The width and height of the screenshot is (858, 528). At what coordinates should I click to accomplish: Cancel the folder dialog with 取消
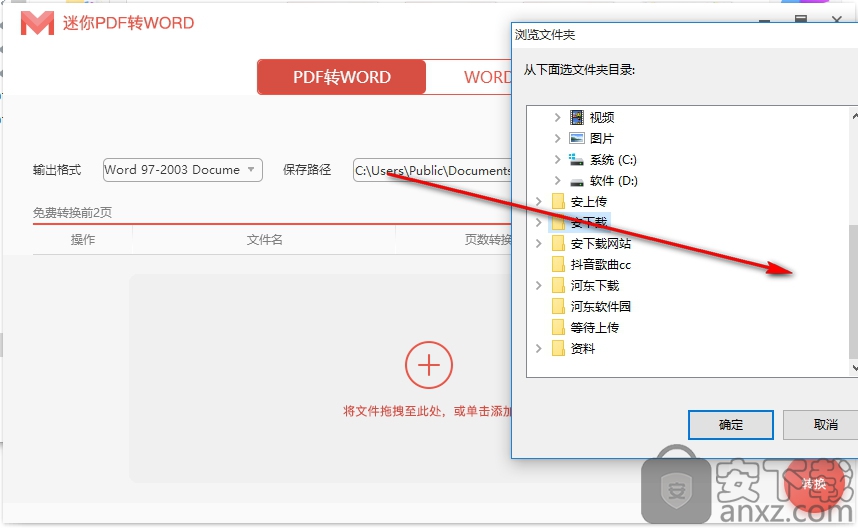tap(822, 425)
